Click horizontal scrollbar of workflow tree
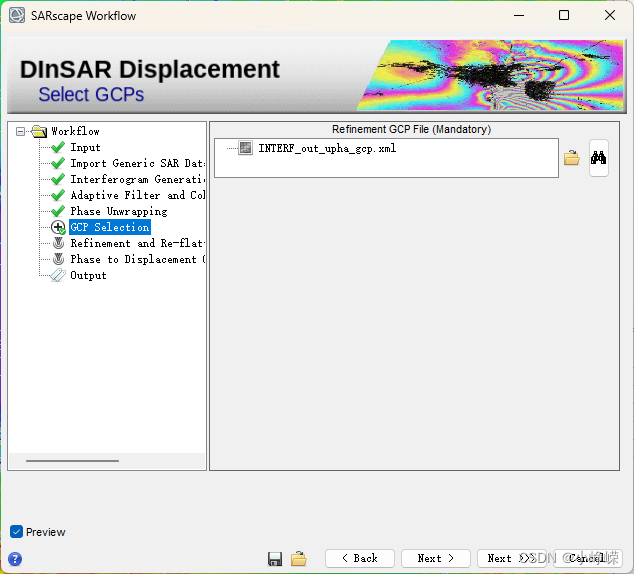 click(72, 460)
